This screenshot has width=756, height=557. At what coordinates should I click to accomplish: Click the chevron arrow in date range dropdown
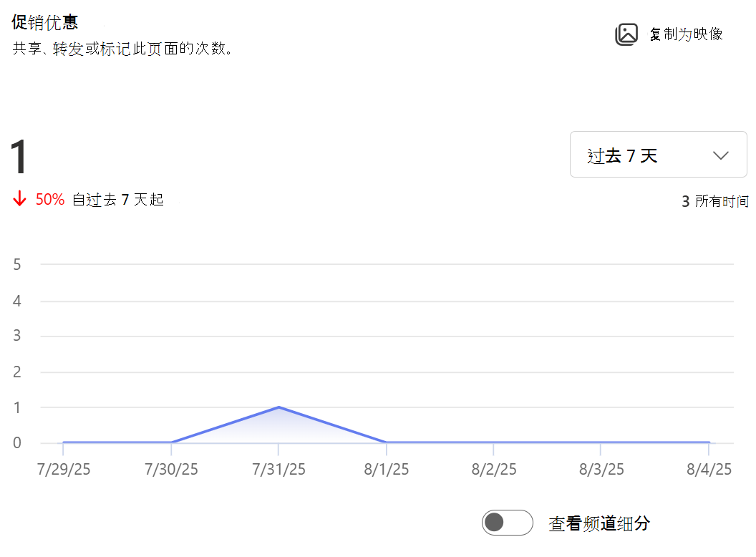point(720,156)
